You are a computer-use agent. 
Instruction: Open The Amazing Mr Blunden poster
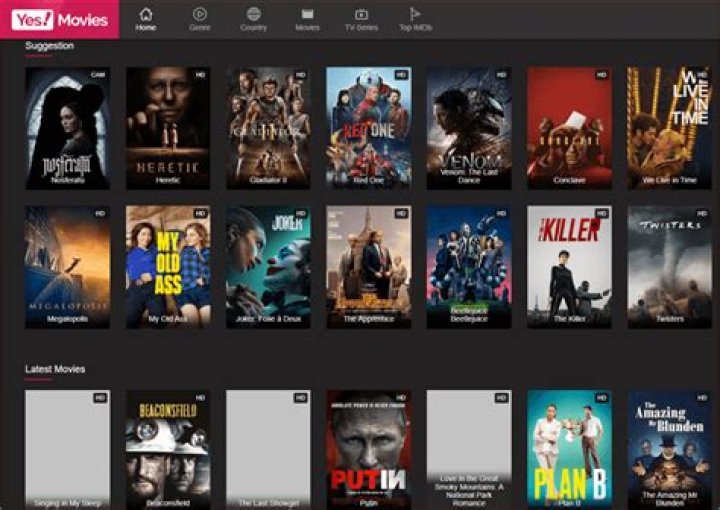click(669, 449)
